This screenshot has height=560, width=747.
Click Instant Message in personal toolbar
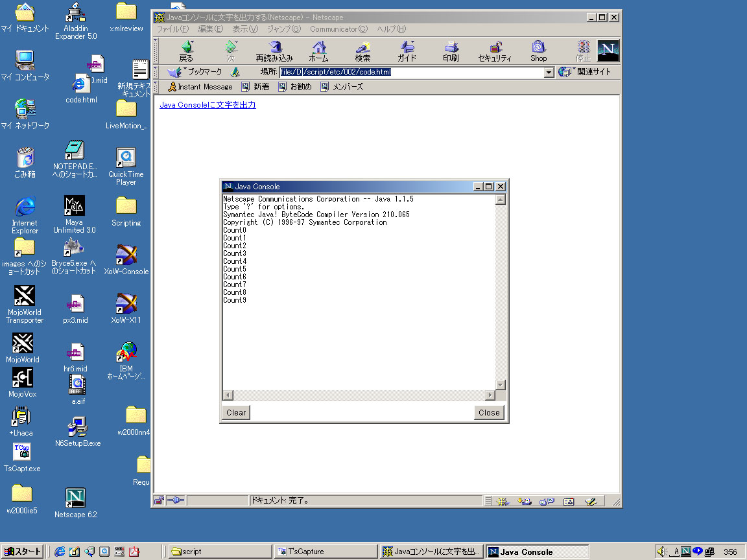[x=200, y=87]
